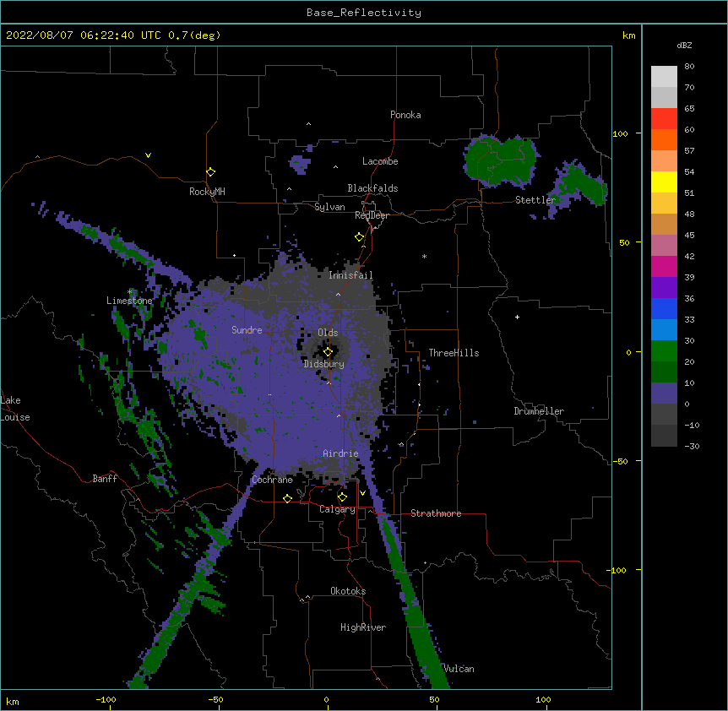The image size is (728, 711).
Task: Click the yellow diamond marker near RockyMH
Action: 210,172
